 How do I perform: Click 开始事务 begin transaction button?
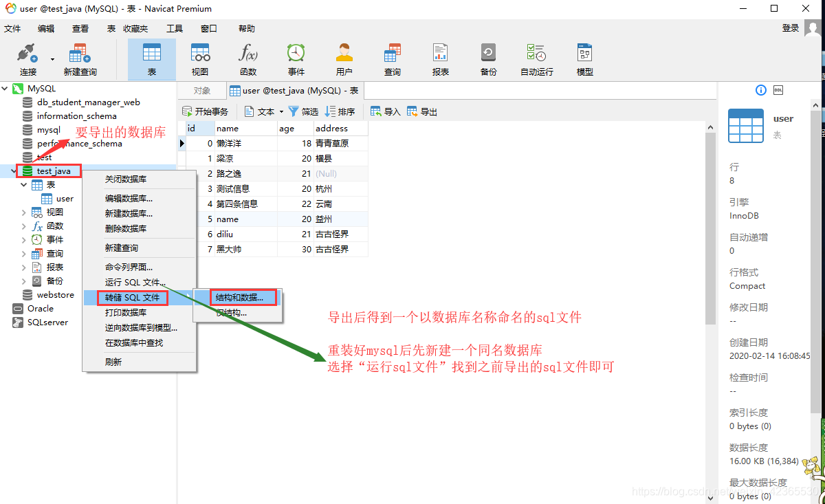click(x=205, y=111)
